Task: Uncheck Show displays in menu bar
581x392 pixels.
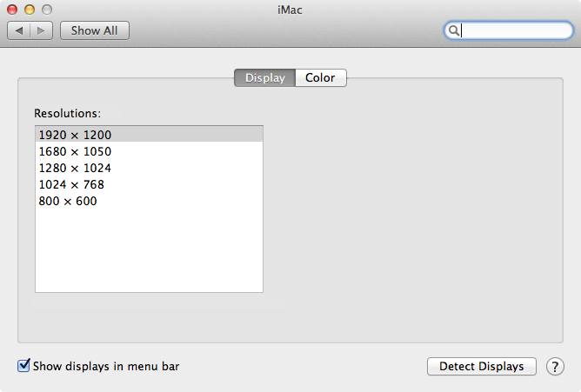Action: tap(23, 366)
